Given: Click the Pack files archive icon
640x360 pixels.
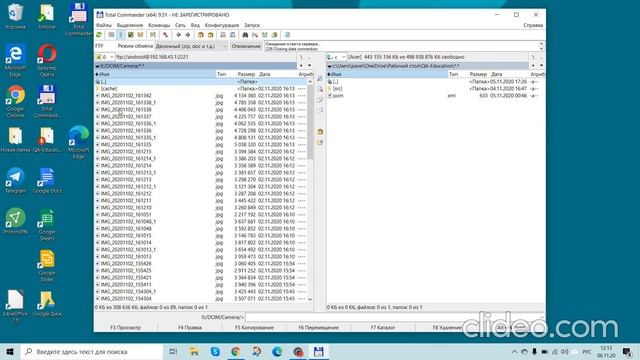Looking at the screenshot, I should (x=200, y=35).
